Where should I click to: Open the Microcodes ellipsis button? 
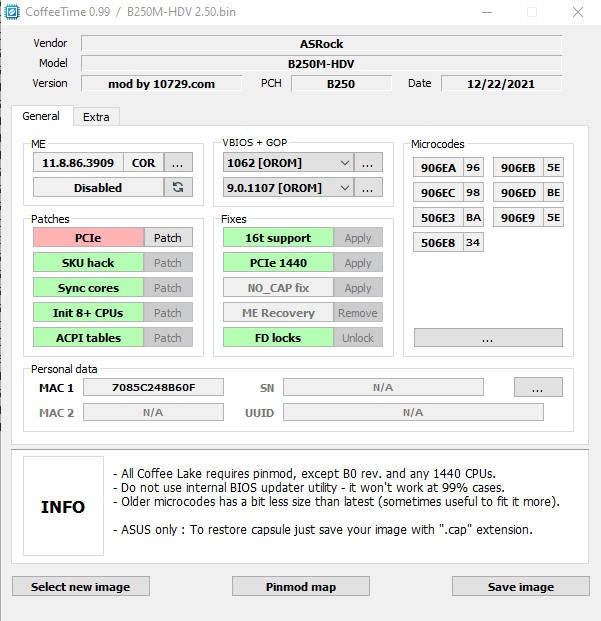(x=488, y=338)
